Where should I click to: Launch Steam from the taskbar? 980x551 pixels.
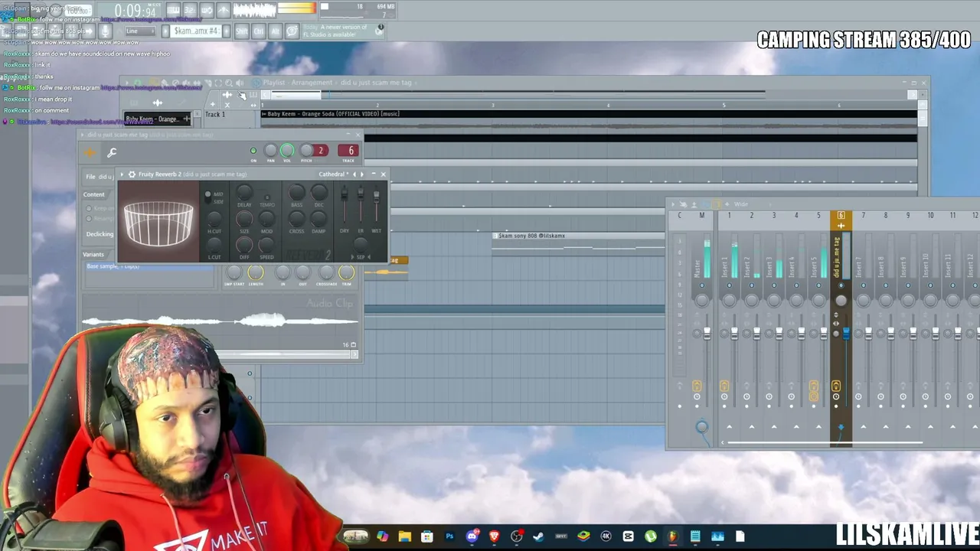[538, 536]
